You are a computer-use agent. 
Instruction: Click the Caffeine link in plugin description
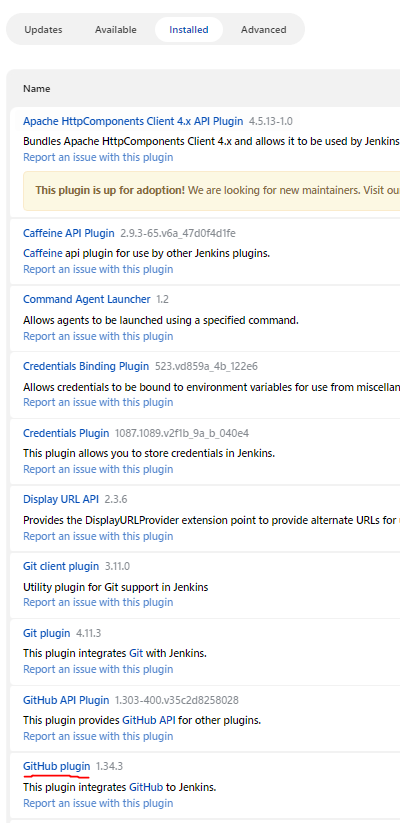pyautogui.click(x=43, y=253)
